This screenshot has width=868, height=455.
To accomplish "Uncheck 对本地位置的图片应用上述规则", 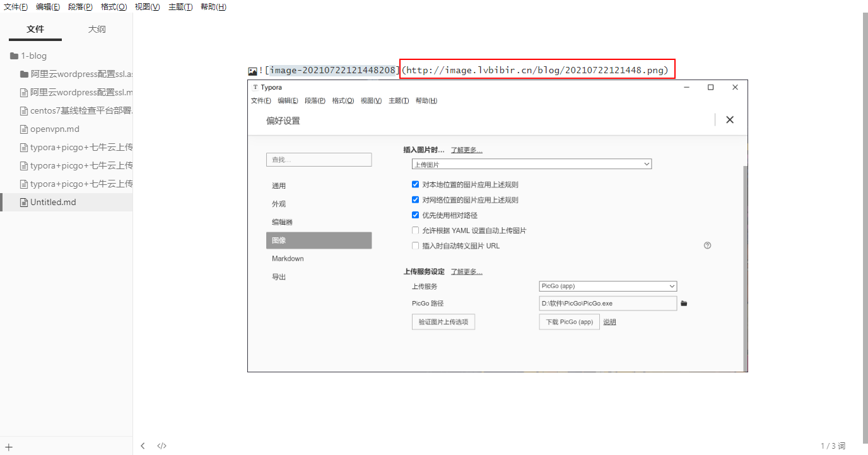I will [x=415, y=185].
